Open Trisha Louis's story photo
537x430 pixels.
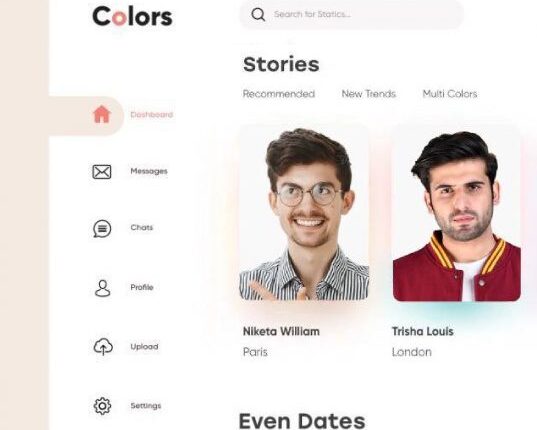coord(457,214)
